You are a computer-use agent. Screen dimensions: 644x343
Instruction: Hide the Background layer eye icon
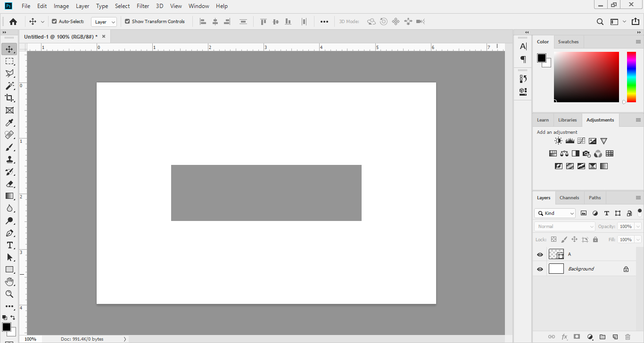tap(540, 269)
